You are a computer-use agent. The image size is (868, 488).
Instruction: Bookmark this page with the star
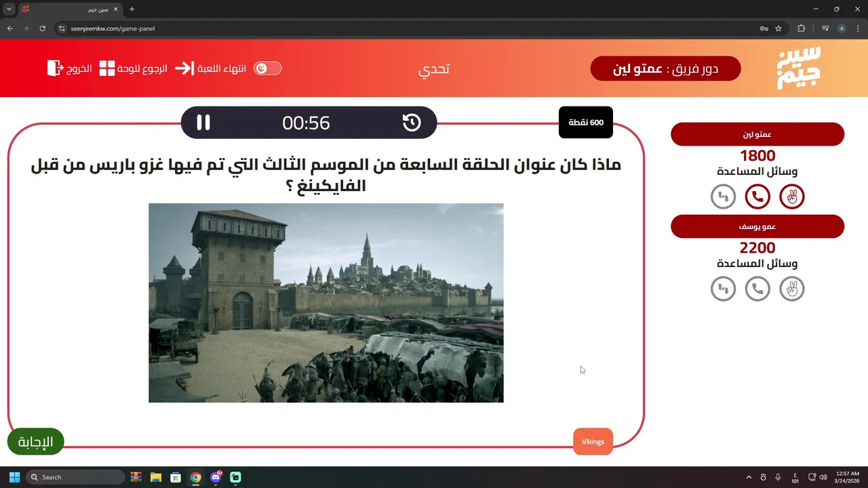(778, 28)
